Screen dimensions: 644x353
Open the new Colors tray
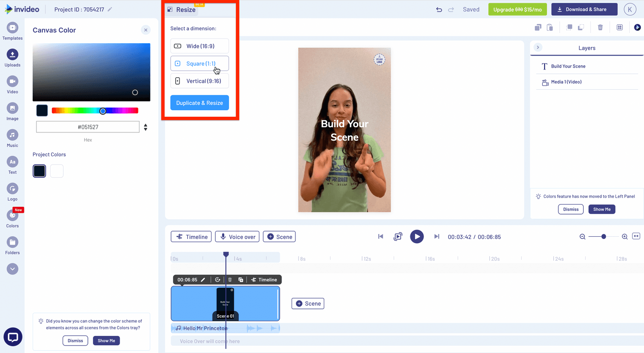point(12,216)
